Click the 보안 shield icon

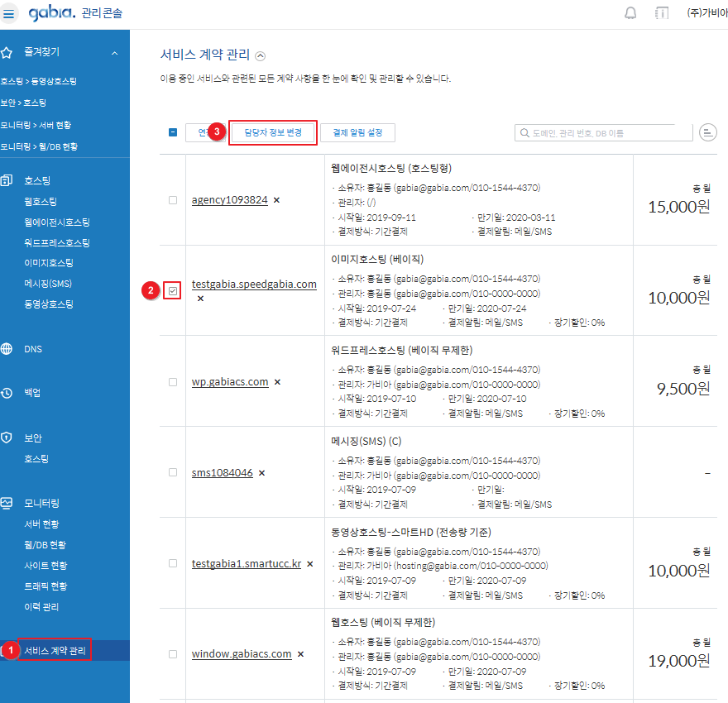pyautogui.click(x=7, y=438)
